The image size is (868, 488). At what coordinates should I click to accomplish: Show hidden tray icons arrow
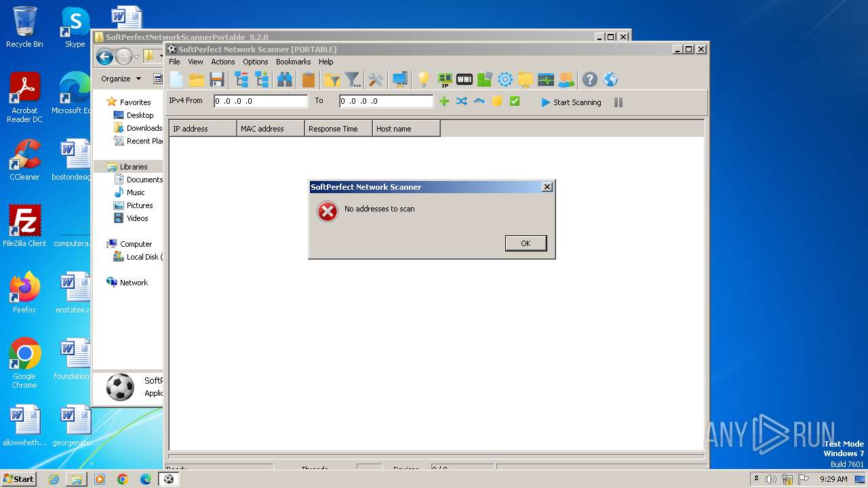tap(756, 479)
